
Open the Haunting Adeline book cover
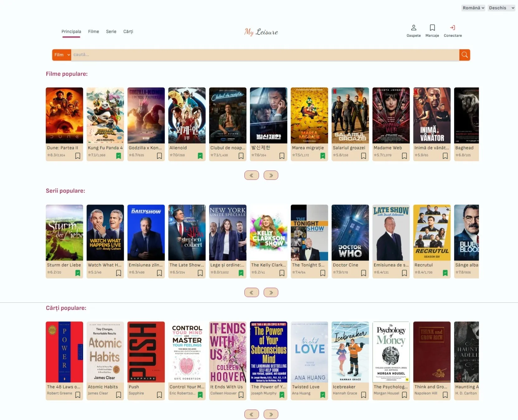pyautogui.click(x=466, y=352)
